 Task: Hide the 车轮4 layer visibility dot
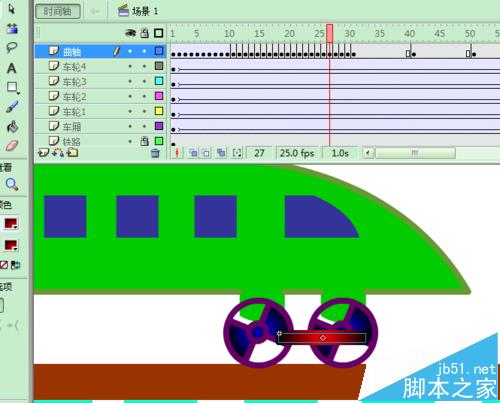[x=130, y=66]
